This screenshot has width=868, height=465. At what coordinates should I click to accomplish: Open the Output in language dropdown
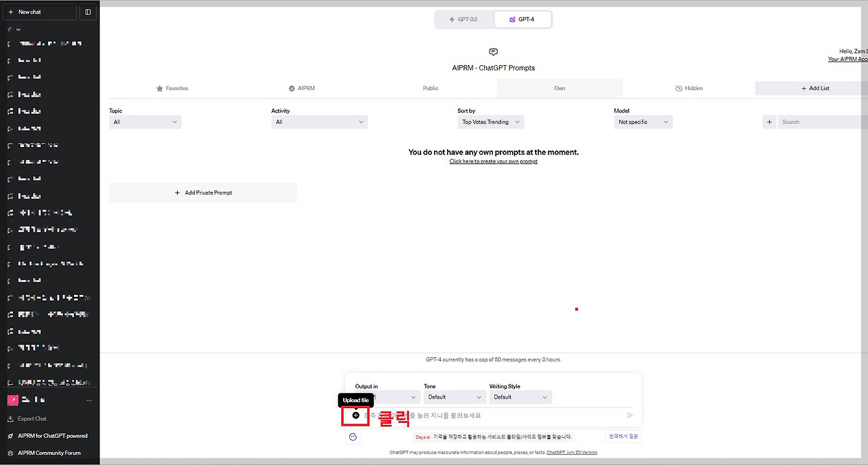387,397
